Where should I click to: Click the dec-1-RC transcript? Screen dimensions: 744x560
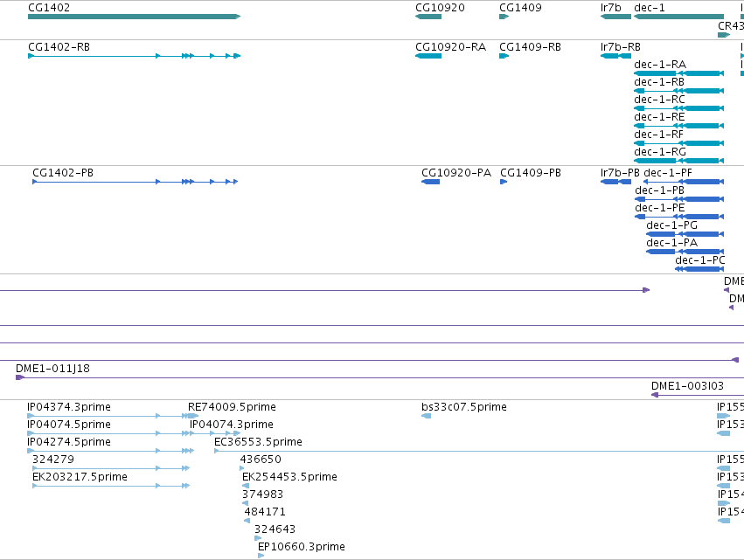click(x=679, y=108)
